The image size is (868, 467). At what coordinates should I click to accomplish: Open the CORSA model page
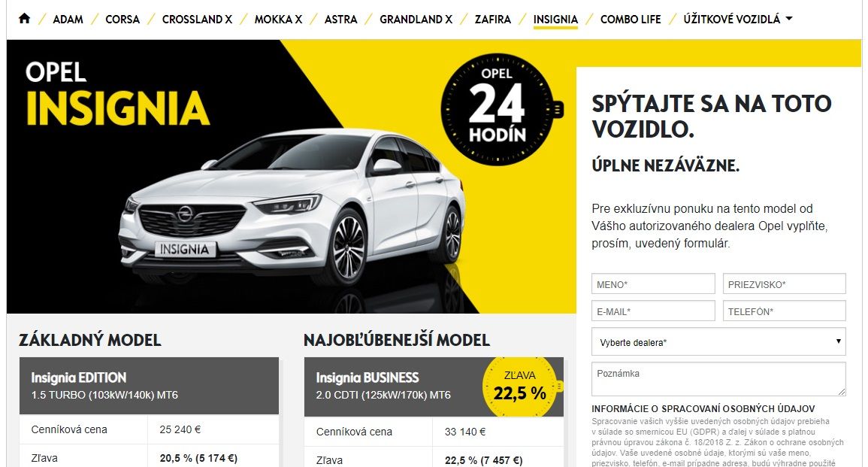click(x=122, y=19)
